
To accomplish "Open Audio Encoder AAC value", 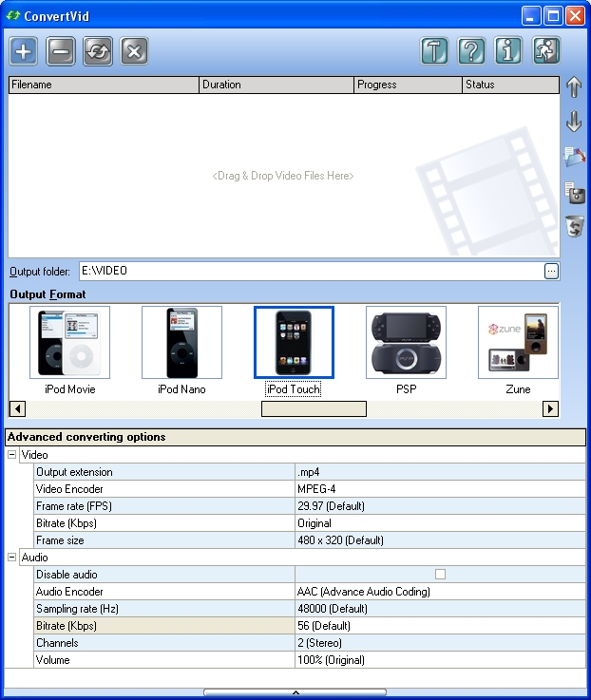I will (440, 592).
